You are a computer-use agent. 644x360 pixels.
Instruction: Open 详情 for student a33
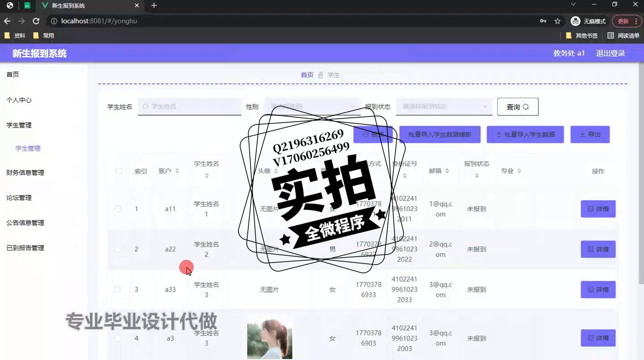tap(598, 289)
